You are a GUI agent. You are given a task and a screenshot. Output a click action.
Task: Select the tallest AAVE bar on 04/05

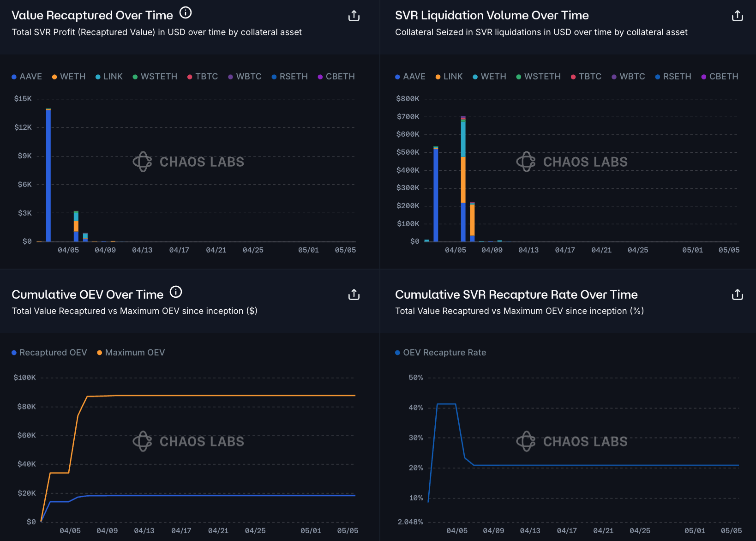(48, 175)
